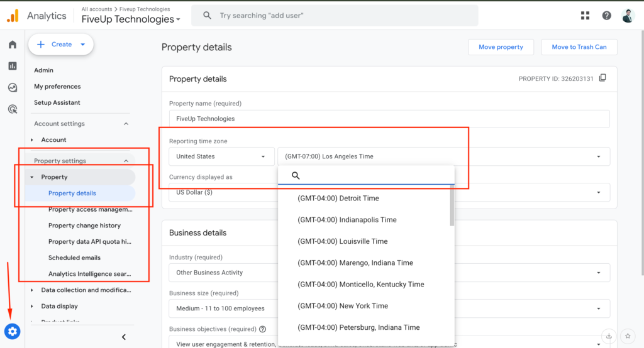Open the Business objectives dropdown

pyautogui.click(x=389, y=343)
